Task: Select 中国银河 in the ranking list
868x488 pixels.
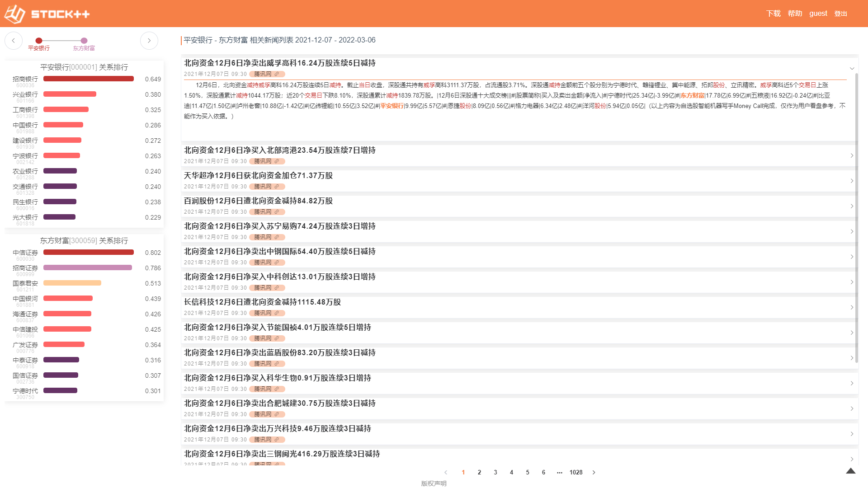Action: 25,299
